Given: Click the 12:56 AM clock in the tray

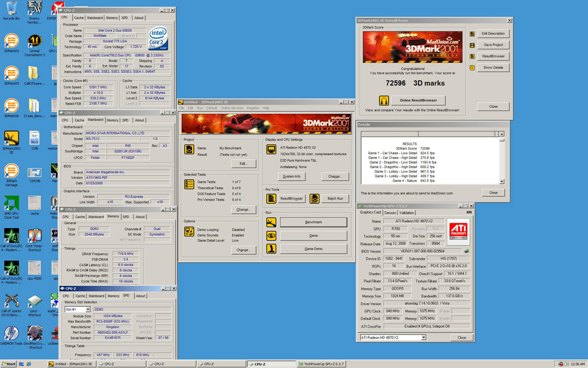Looking at the screenshot, I should pyautogui.click(x=577, y=364).
